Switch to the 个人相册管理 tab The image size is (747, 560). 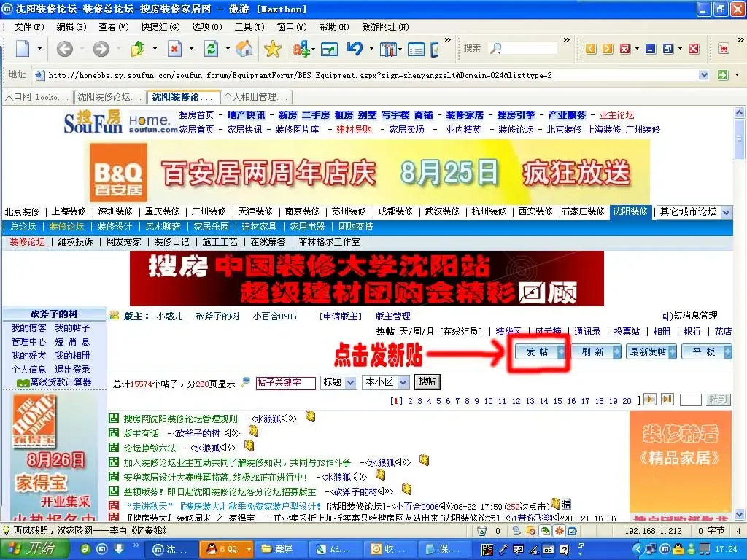pyautogui.click(x=256, y=97)
